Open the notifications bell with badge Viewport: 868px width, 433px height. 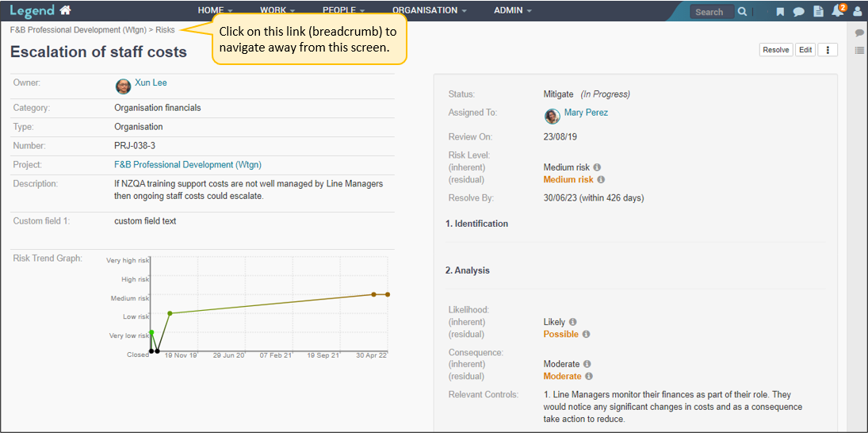coord(839,10)
